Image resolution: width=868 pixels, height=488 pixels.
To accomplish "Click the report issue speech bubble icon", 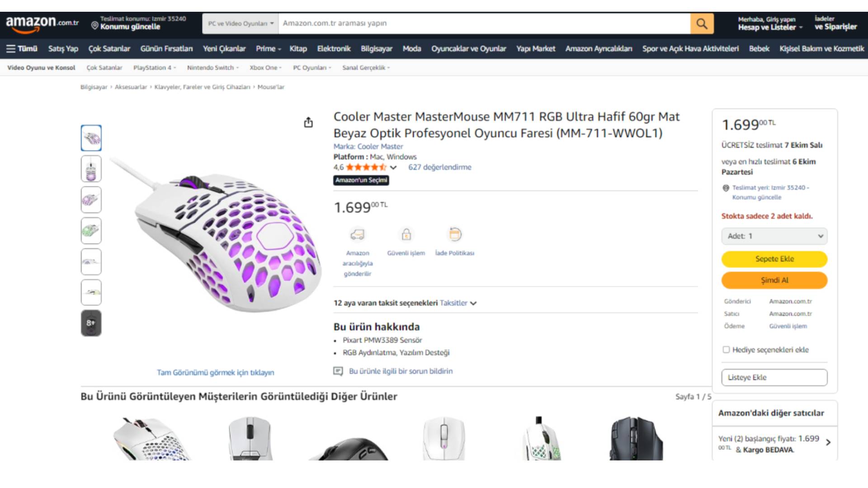I will pos(338,371).
